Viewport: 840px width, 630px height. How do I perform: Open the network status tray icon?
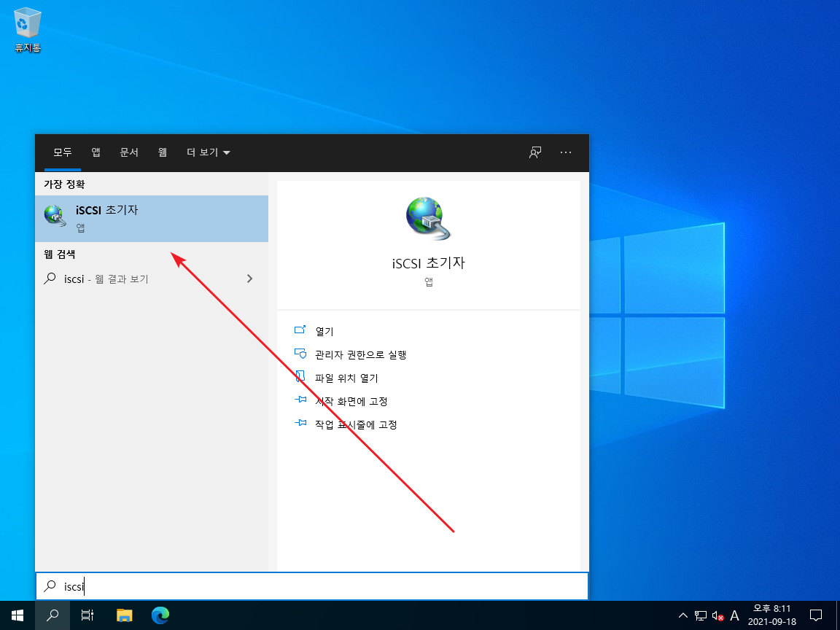tap(700, 615)
